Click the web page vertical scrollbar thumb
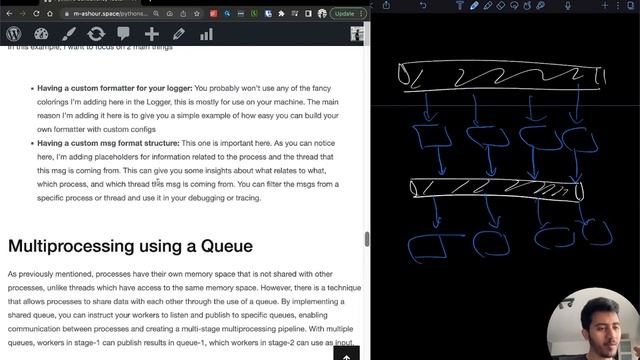 coord(367,239)
